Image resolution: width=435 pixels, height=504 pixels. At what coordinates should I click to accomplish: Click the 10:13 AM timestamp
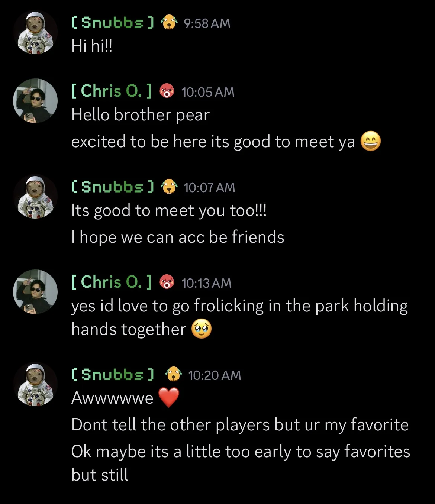[206, 283]
